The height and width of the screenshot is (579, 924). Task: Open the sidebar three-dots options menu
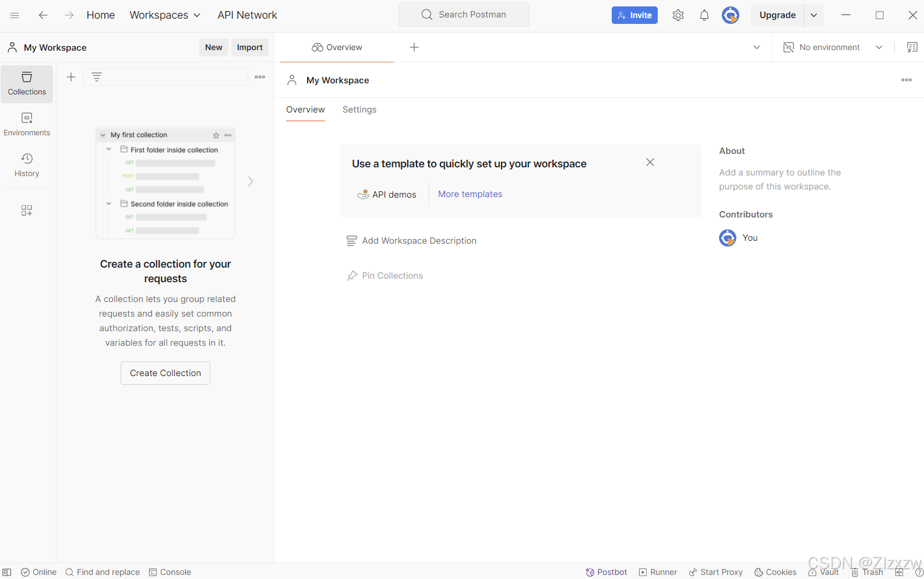[x=260, y=77]
